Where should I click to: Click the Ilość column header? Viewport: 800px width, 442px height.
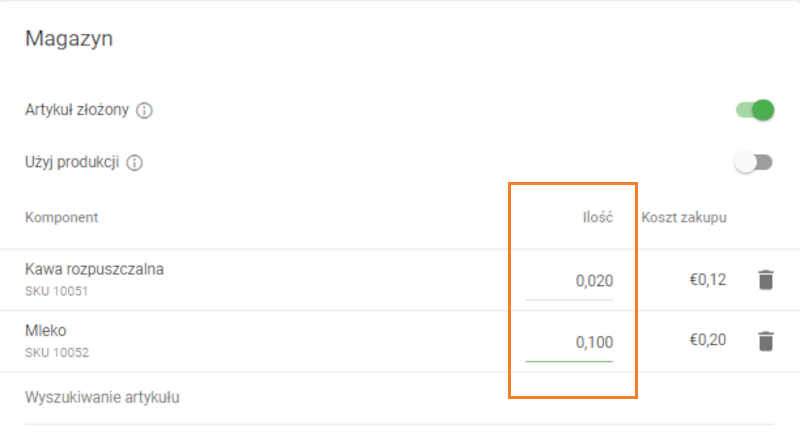[598, 217]
